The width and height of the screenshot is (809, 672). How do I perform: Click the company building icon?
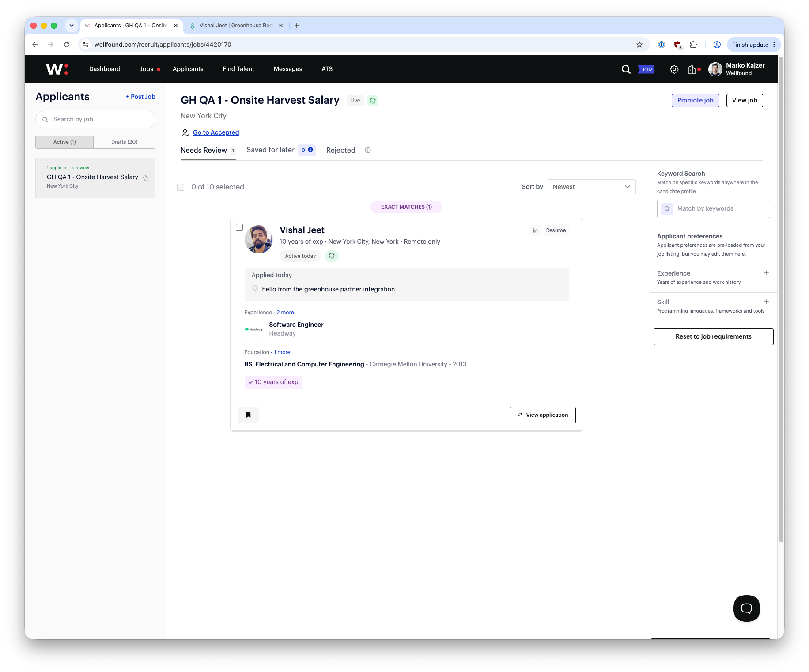pos(692,69)
